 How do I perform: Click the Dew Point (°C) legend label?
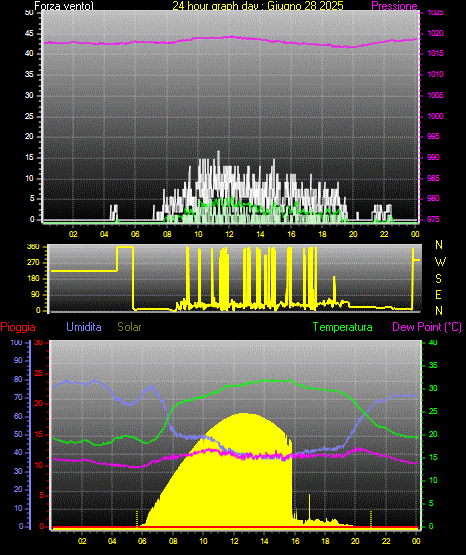click(427, 327)
